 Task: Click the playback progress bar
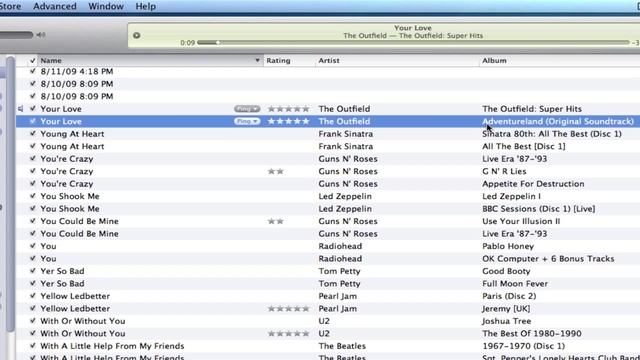click(413, 42)
